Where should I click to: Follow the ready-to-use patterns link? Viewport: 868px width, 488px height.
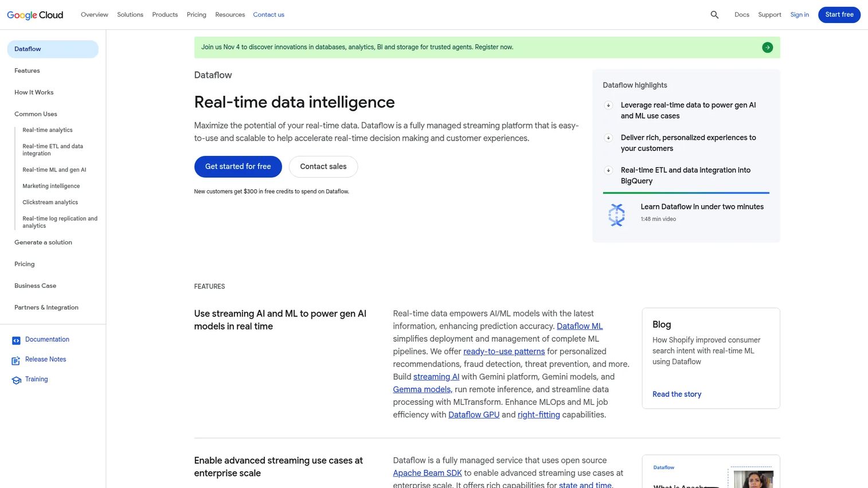(x=504, y=352)
